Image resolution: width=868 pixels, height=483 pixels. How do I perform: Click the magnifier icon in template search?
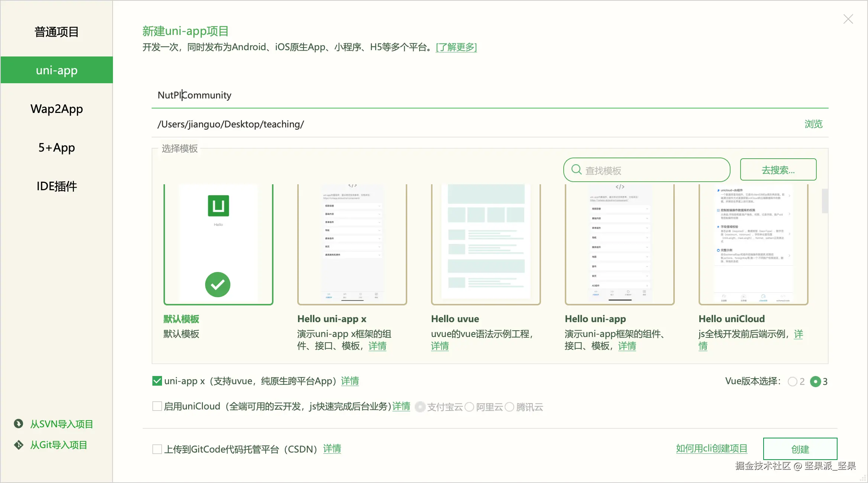pos(576,170)
